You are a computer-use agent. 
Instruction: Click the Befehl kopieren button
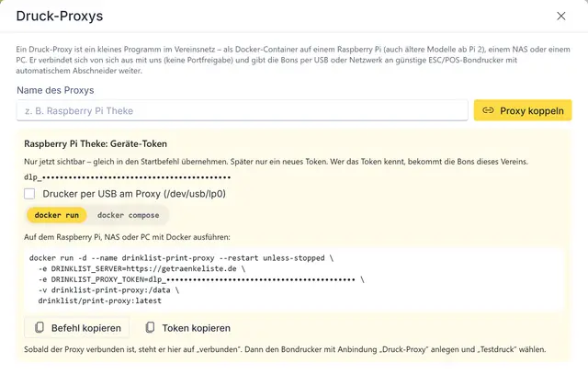pos(77,327)
